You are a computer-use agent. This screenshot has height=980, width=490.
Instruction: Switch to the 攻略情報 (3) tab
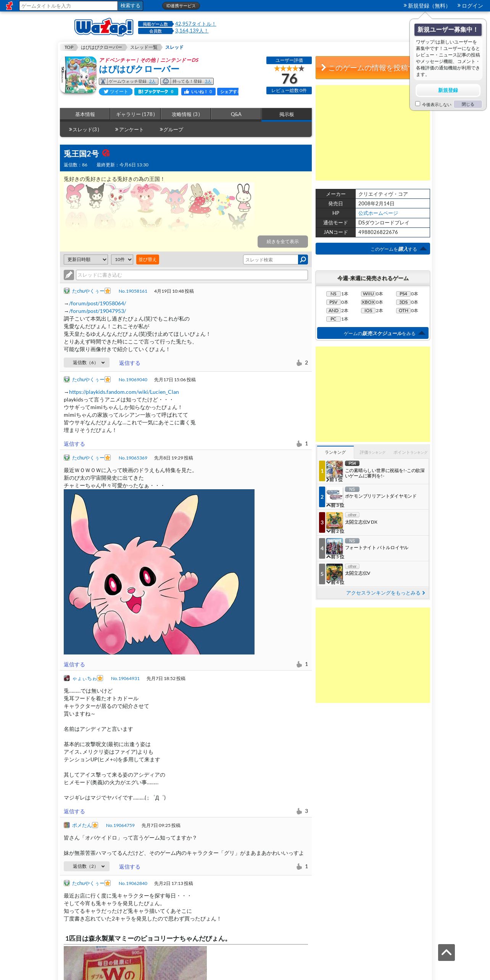(186, 114)
